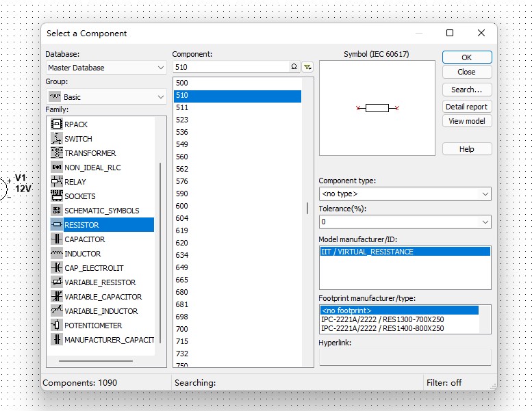Click the ohm symbol in Component field
Image resolution: width=532 pixels, height=411 pixels.
point(294,67)
